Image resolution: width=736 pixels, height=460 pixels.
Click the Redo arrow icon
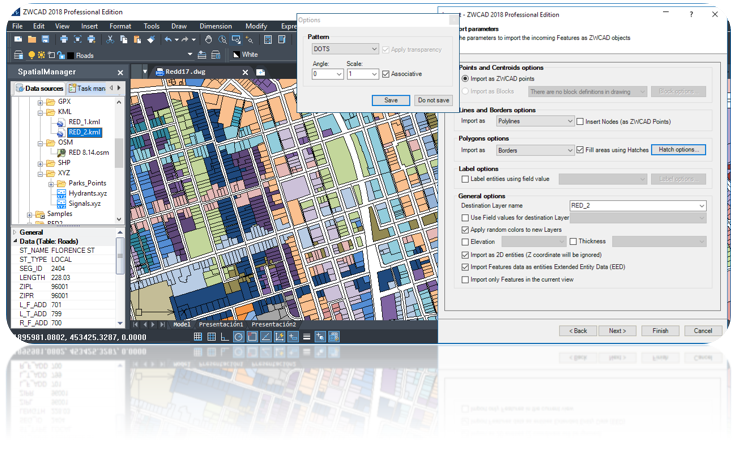point(185,39)
